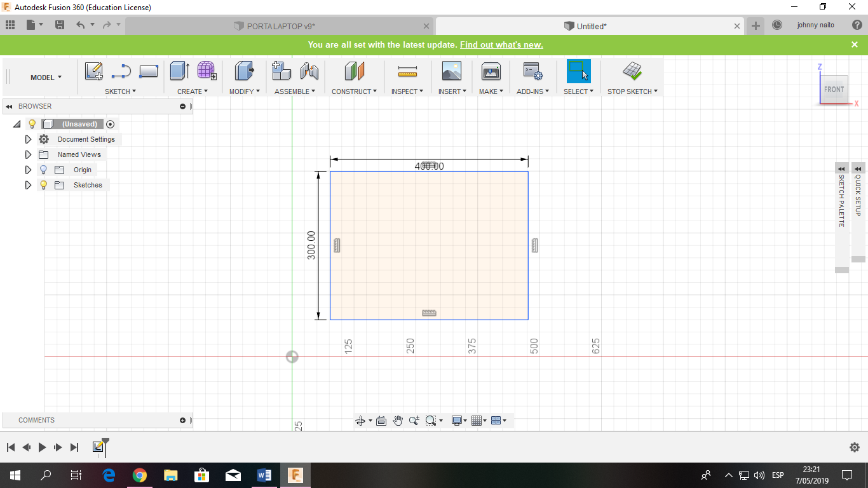Open timeline settings gear icon
The height and width of the screenshot is (488, 868).
pyautogui.click(x=855, y=447)
